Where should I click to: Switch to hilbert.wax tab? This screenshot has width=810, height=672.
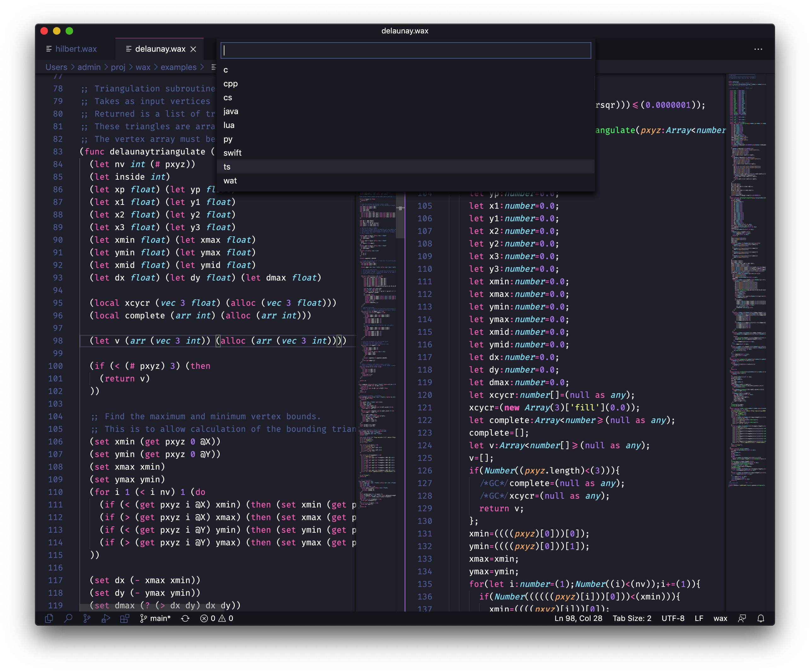pyautogui.click(x=76, y=49)
